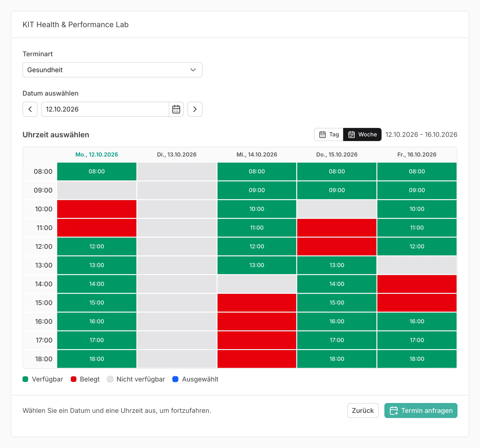Click the grey Nicht verfügbar legend swatch
480x448 pixels.
click(x=110, y=379)
